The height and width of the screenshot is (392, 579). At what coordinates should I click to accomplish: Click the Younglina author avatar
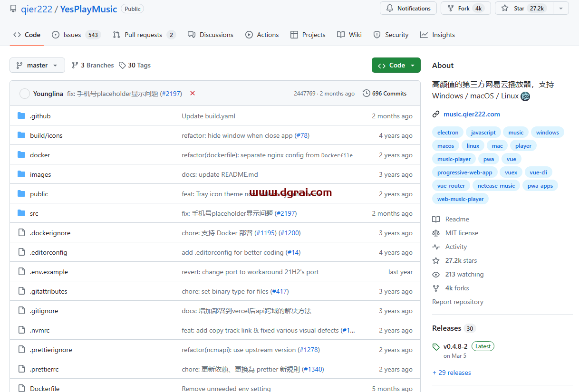25,94
